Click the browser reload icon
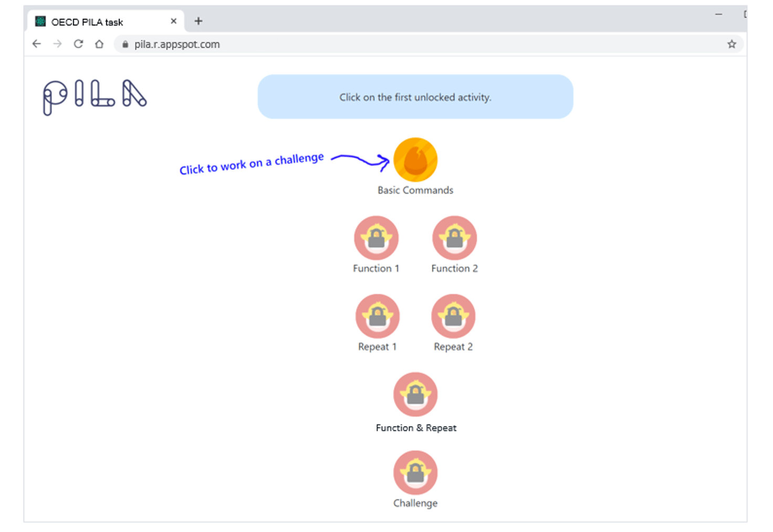The width and height of the screenshot is (773, 532). coord(78,44)
